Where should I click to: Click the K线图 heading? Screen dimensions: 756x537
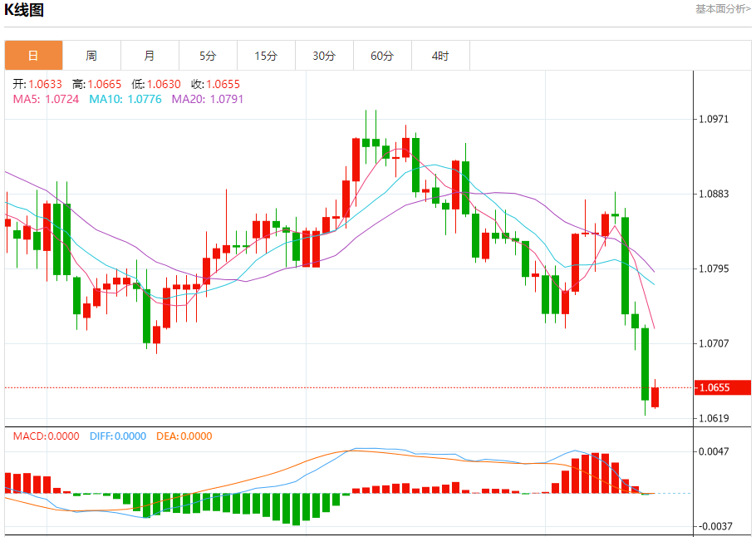point(24,10)
